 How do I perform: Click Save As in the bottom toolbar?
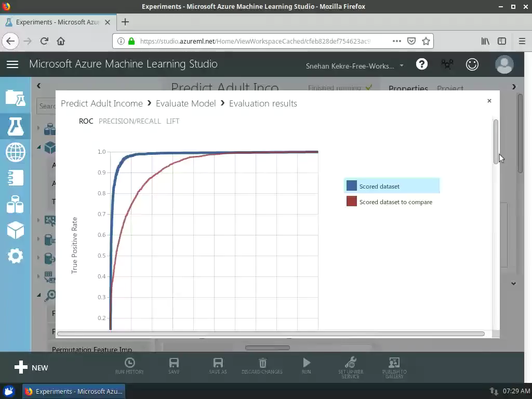pyautogui.click(x=218, y=366)
